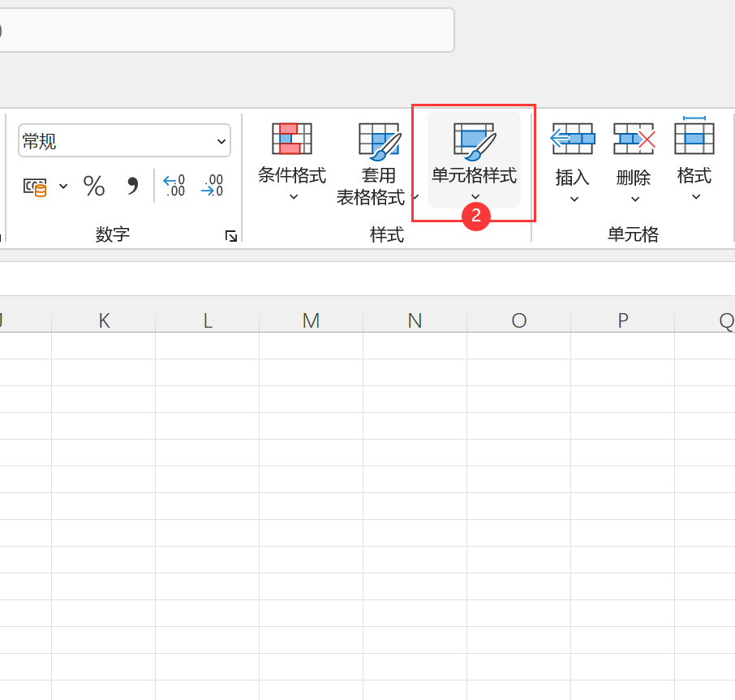Image resolution: width=735 pixels, height=700 pixels.
Task: Click the 条件格式 conditional formatting icon
Action: coord(292,139)
